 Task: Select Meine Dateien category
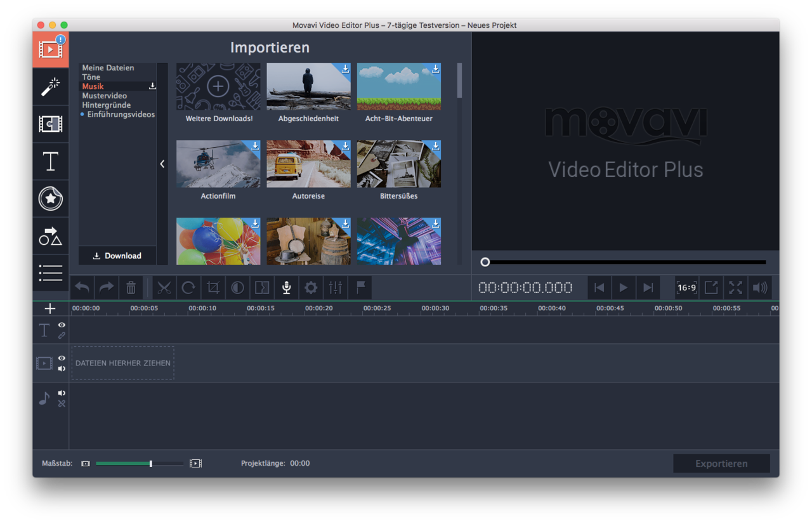pos(108,68)
